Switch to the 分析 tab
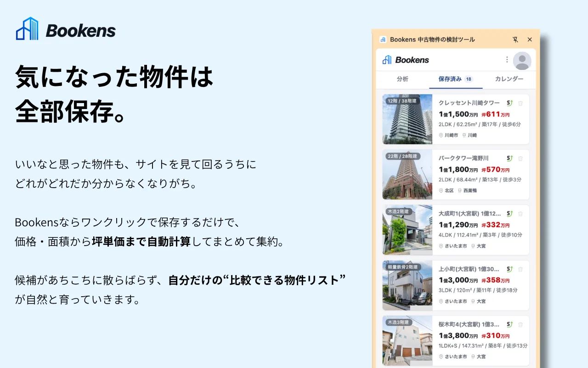Viewport: 588px width, 368px height. pos(402,79)
